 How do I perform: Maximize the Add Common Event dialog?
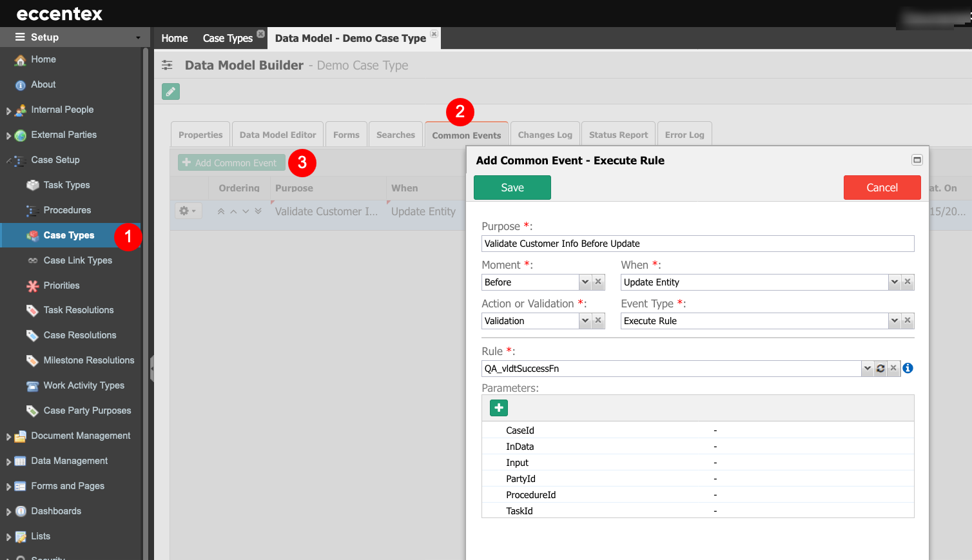click(917, 160)
